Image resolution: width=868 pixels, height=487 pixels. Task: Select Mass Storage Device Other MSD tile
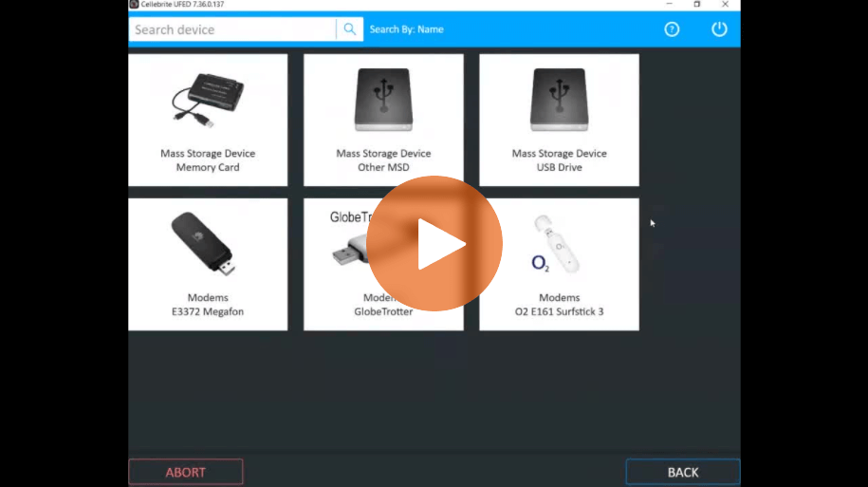383,120
